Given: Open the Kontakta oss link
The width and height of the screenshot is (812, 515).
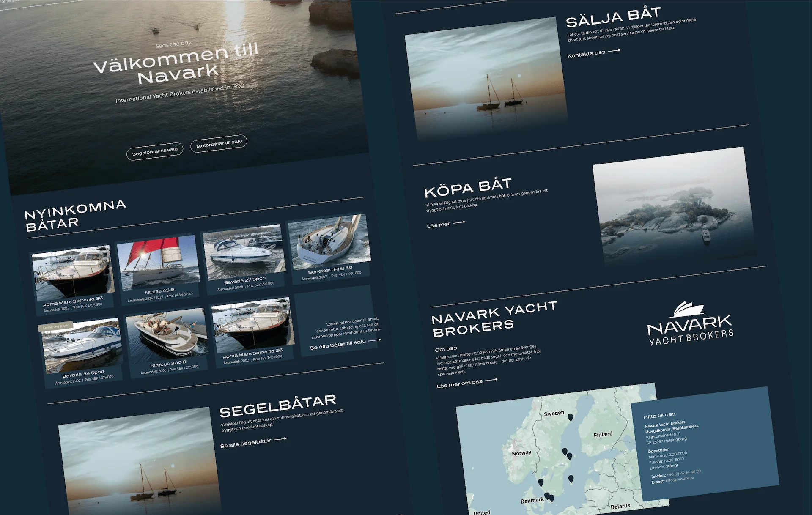Looking at the screenshot, I should (x=586, y=54).
